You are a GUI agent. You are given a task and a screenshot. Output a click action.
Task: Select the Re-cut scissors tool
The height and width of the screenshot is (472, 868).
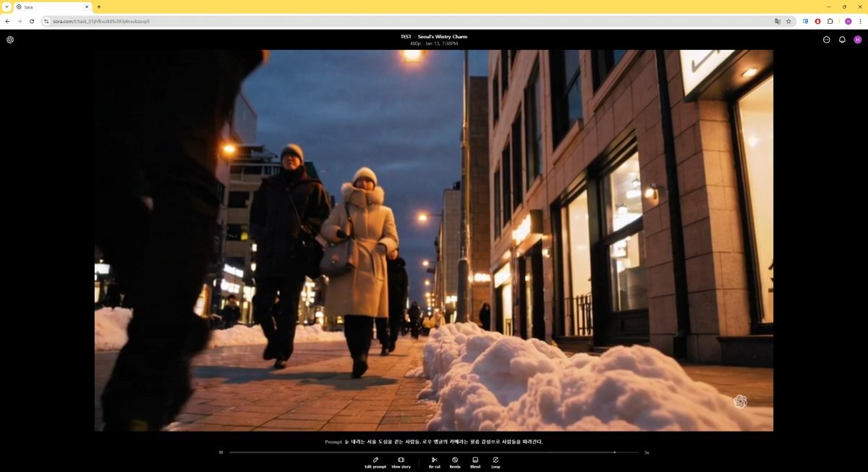(x=434, y=462)
